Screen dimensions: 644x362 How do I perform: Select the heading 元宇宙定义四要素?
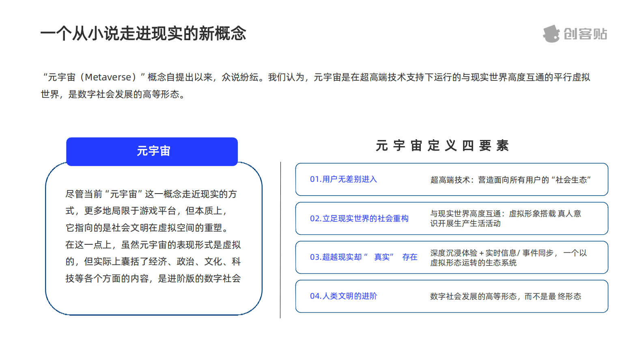coord(442,145)
